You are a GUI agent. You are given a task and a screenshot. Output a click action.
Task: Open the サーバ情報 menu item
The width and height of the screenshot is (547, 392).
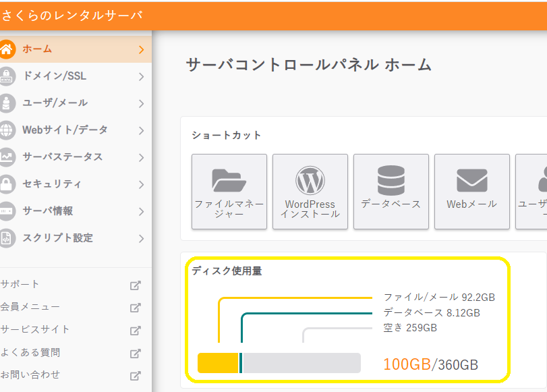pyautogui.click(x=76, y=211)
